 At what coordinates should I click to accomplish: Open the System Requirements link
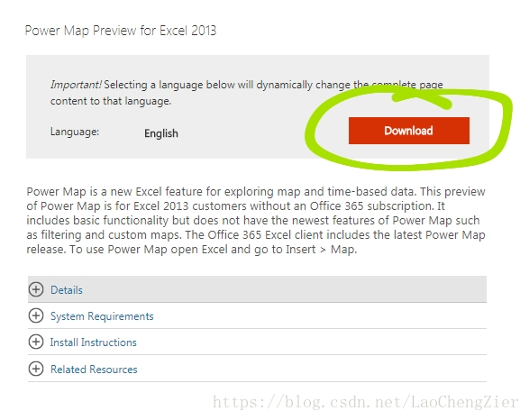(x=102, y=316)
